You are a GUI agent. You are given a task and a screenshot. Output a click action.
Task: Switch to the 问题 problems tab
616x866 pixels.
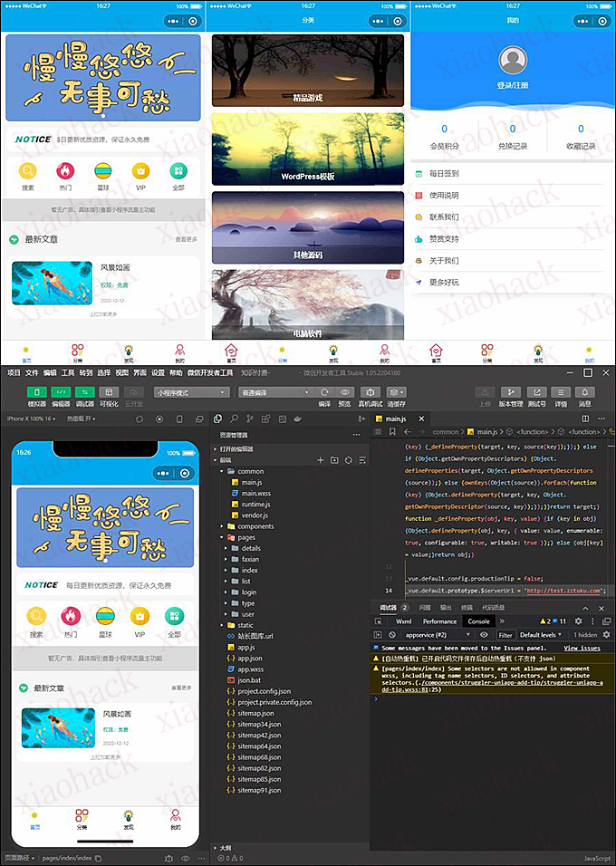(424, 608)
